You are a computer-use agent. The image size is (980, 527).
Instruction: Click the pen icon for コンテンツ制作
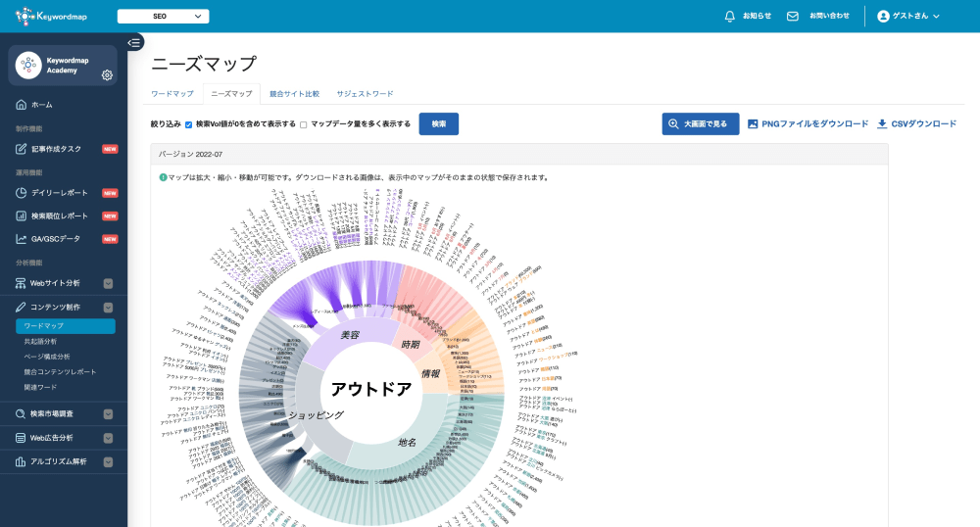point(21,308)
